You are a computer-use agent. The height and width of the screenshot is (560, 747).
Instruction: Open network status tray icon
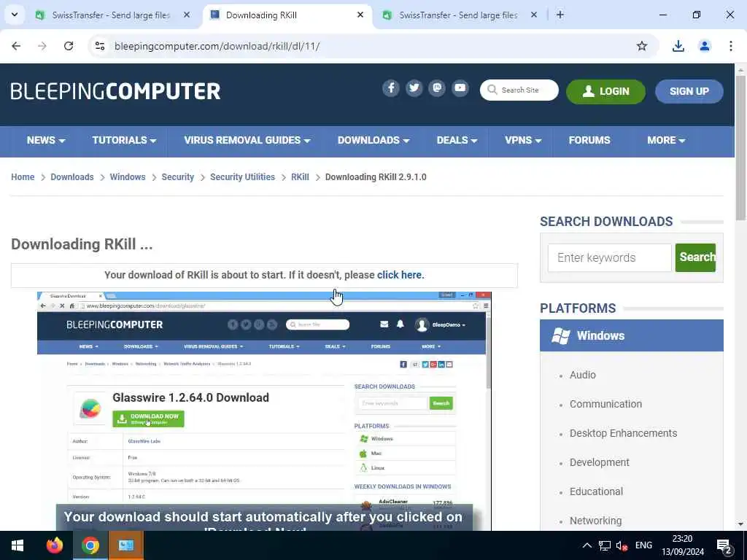pos(605,545)
